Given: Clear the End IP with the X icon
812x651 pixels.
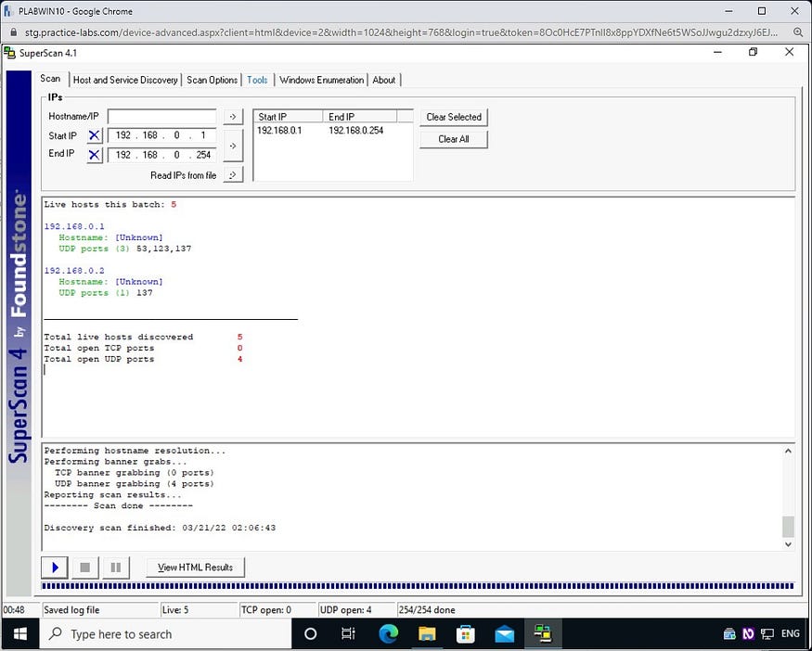Looking at the screenshot, I should point(95,155).
